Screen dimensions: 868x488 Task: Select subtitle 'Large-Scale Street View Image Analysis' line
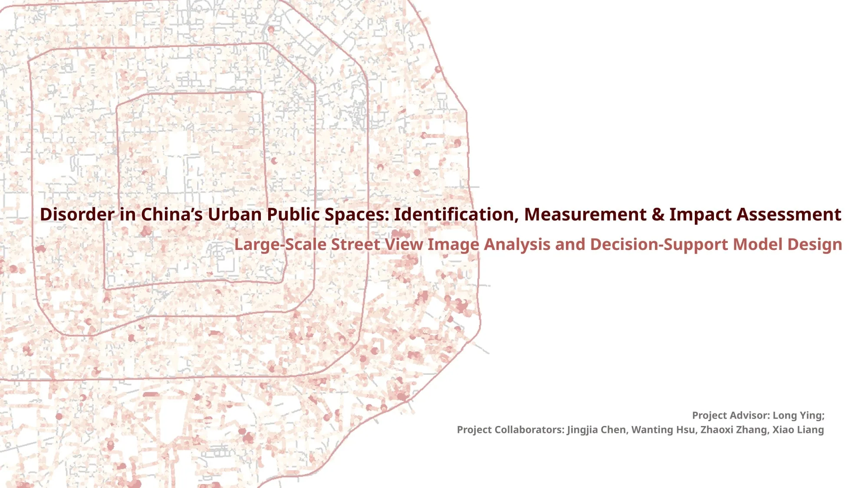538,245
